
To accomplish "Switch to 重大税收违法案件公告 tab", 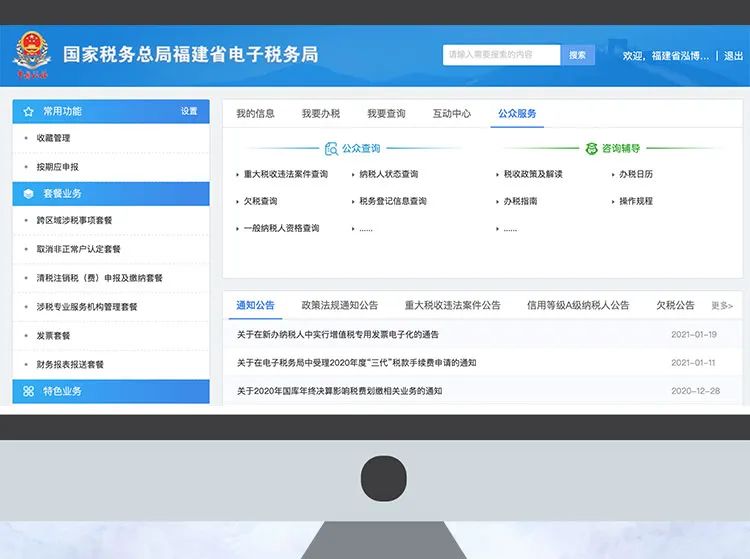I will coord(452,306).
